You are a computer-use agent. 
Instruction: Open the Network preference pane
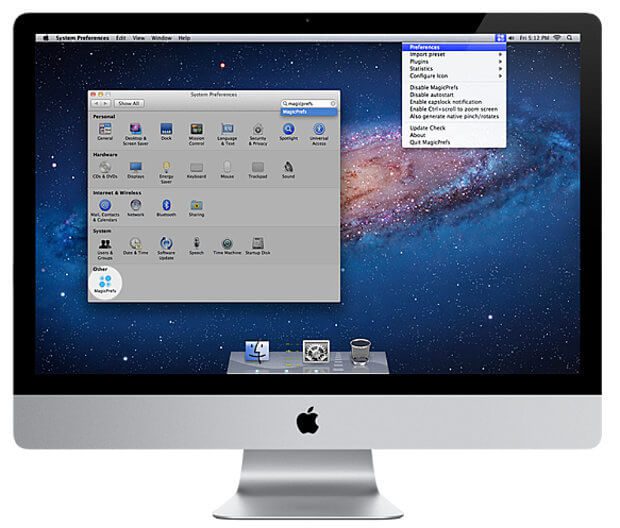pos(135,208)
